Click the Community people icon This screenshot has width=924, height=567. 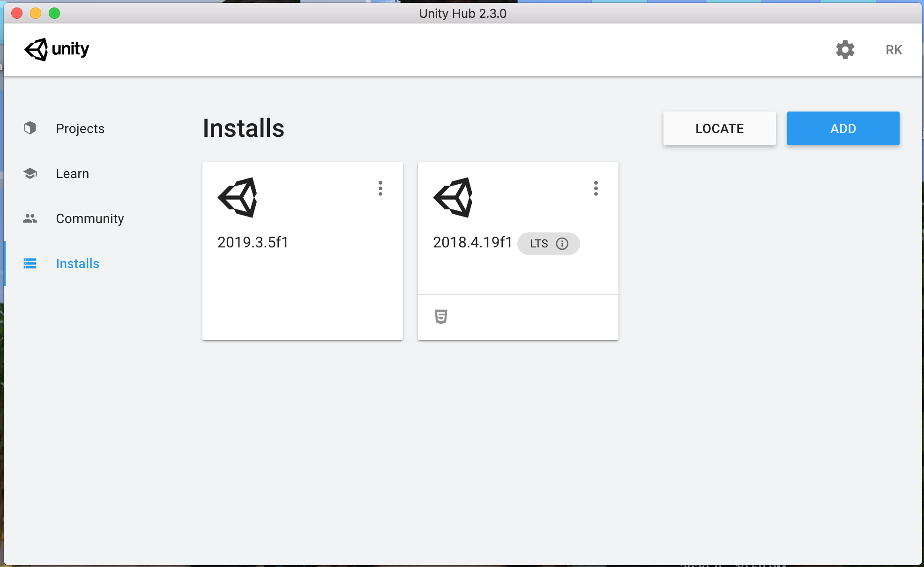tap(30, 218)
